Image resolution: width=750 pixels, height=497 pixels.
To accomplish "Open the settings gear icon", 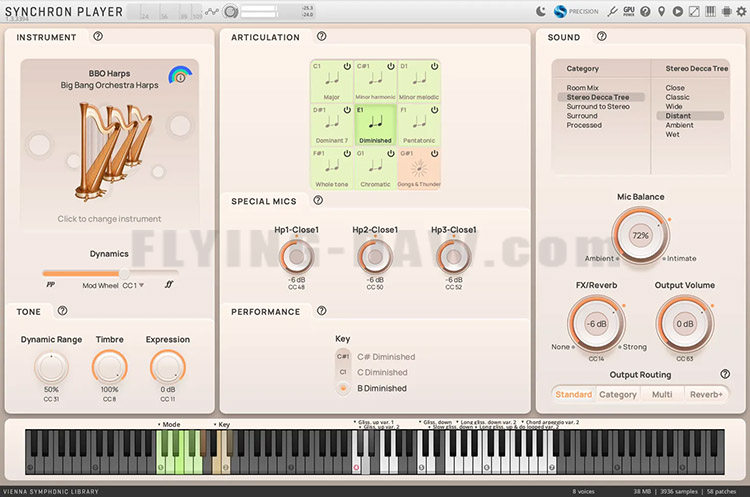I will pos(741,11).
